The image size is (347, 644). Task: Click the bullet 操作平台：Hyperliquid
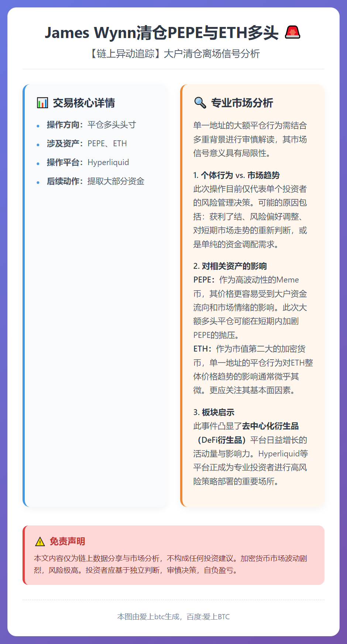(x=88, y=162)
